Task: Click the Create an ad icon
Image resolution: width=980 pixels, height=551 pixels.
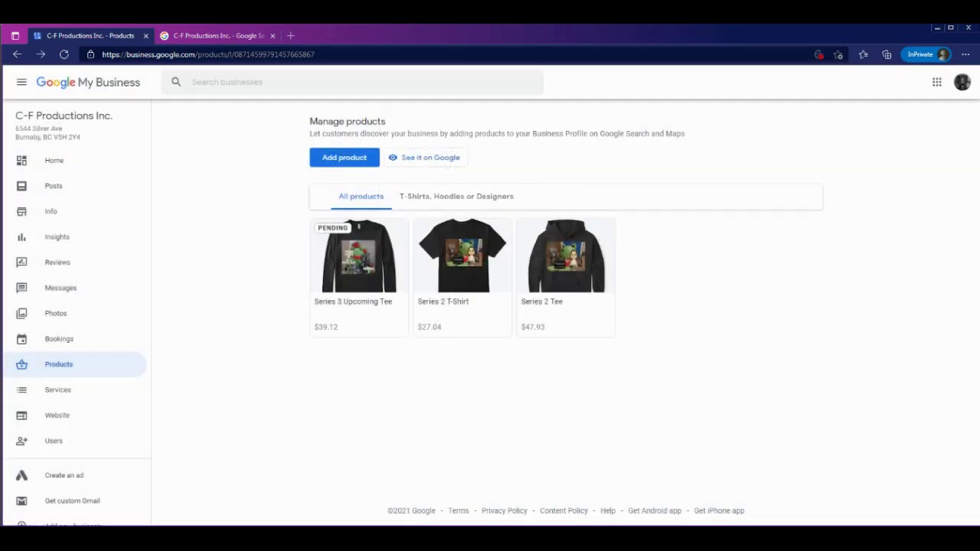Action: pyautogui.click(x=21, y=475)
